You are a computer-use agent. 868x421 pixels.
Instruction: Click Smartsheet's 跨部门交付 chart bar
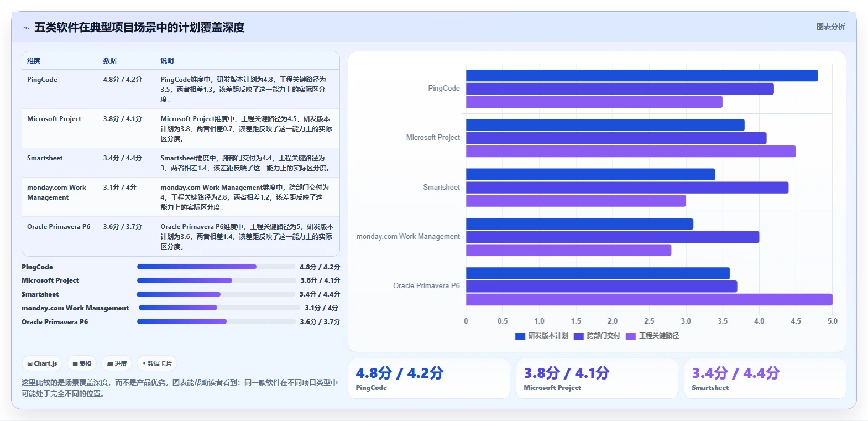tap(627, 188)
